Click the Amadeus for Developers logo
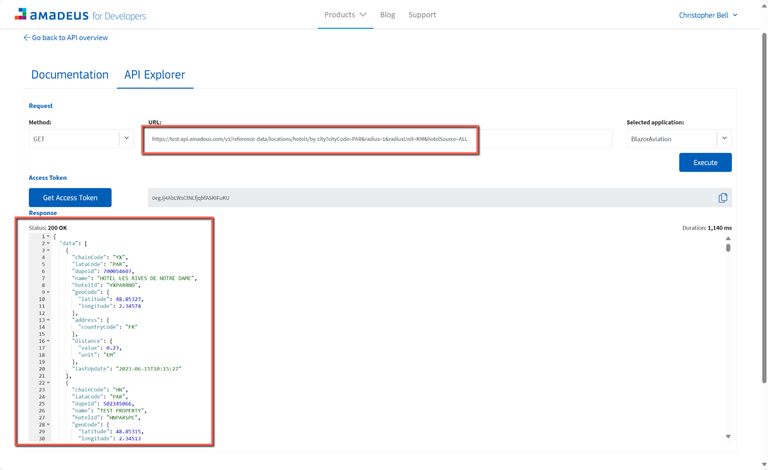 click(x=80, y=15)
